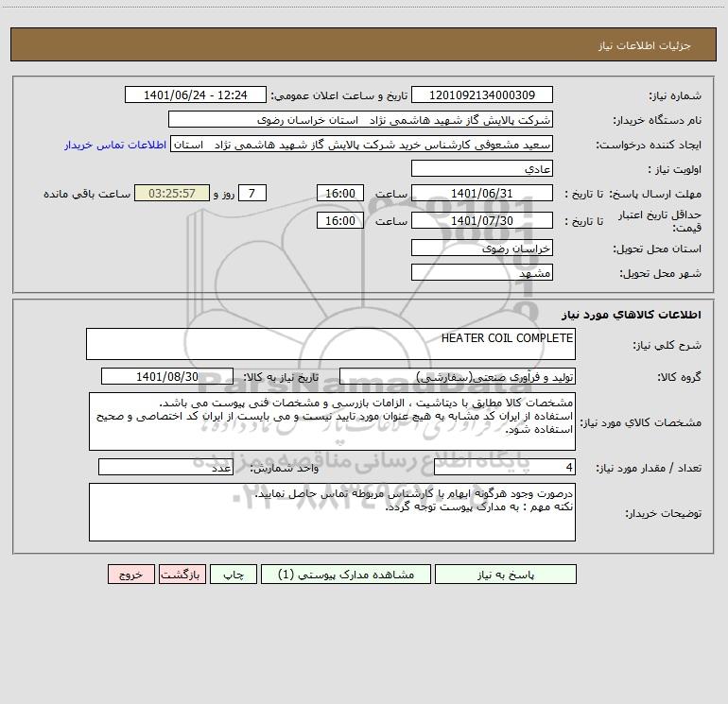Click the label مشخصات کالای مورد نیاز
Screen dimensions: 728x704
(x=641, y=422)
